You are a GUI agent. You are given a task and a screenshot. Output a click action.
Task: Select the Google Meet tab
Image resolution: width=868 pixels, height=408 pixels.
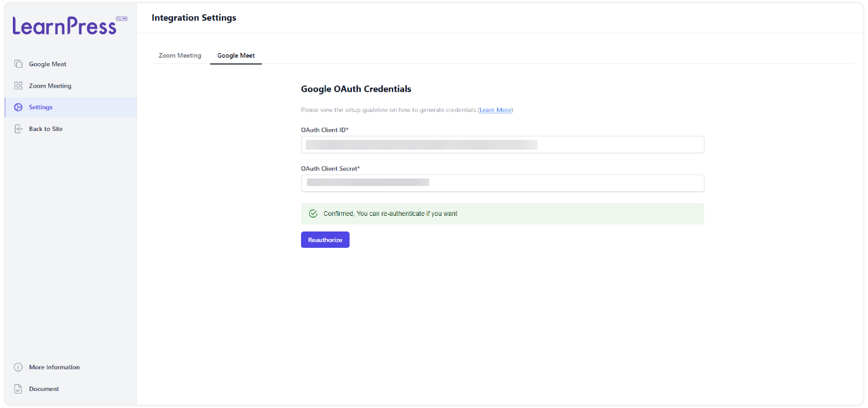point(236,56)
